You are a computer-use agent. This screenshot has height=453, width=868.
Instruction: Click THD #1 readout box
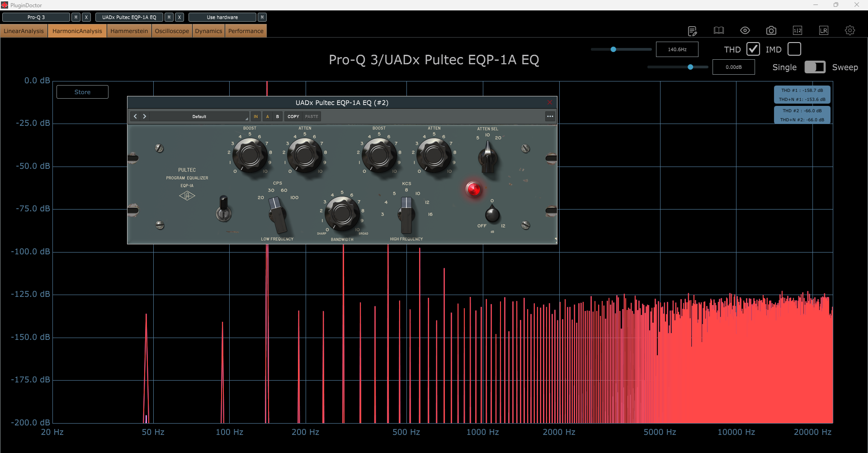802,95
